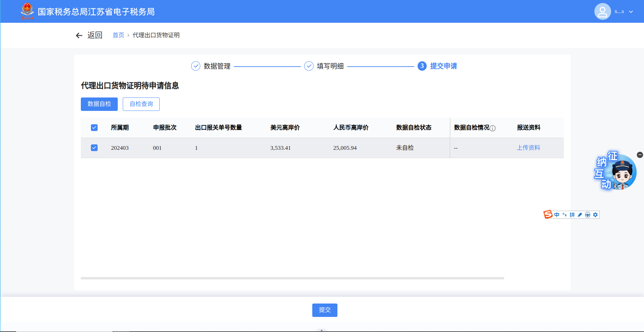This screenshot has width=644, height=332.
Task: Click the info icon beside 数据自检情况
Action: coord(493,128)
